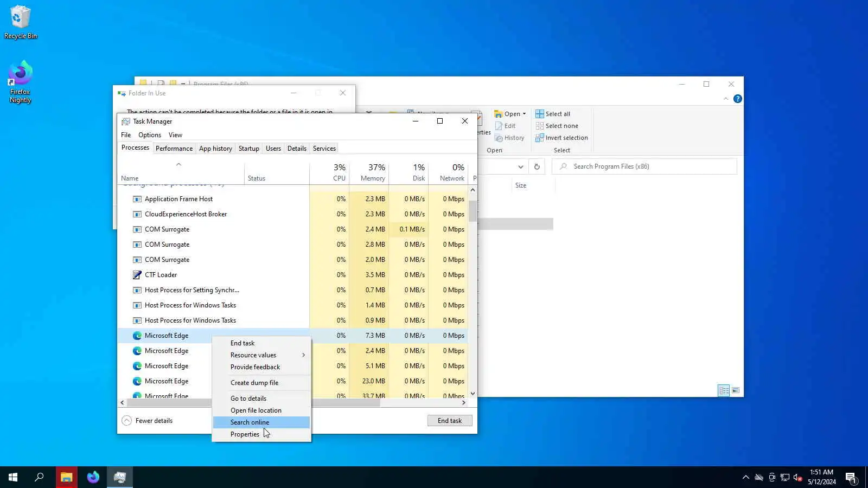This screenshot has height=488, width=868.
Task: Open the OneDrive cloud tray icon
Action: coord(759,477)
